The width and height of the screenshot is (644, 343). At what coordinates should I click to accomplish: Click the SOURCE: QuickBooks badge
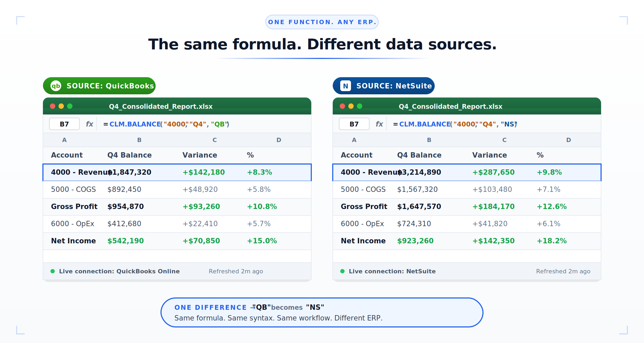click(x=99, y=86)
